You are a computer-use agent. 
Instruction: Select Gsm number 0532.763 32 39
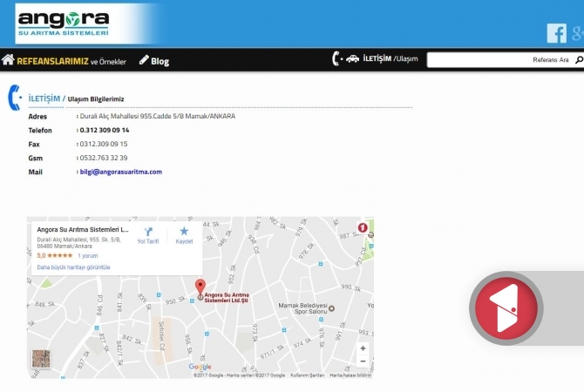[x=104, y=158]
